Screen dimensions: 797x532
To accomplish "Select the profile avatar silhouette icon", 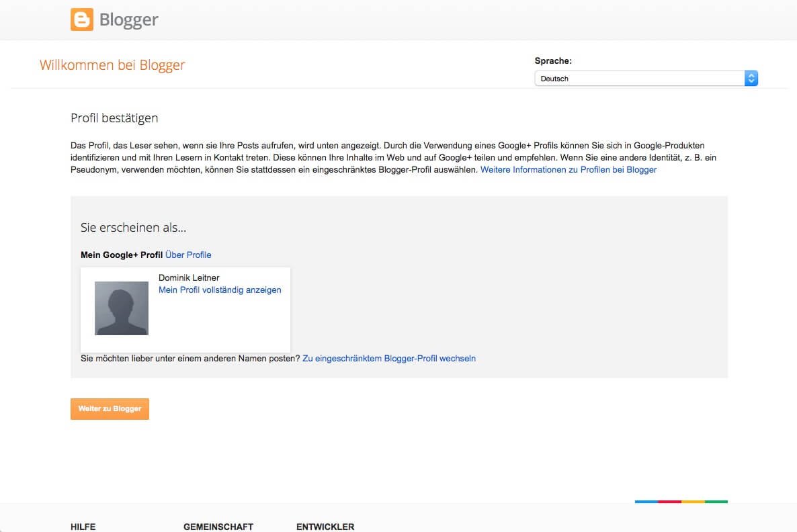I will 121,308.
